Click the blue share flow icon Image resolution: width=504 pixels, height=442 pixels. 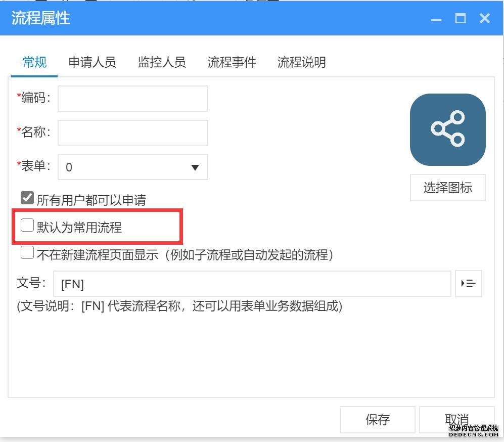point(447,129)
